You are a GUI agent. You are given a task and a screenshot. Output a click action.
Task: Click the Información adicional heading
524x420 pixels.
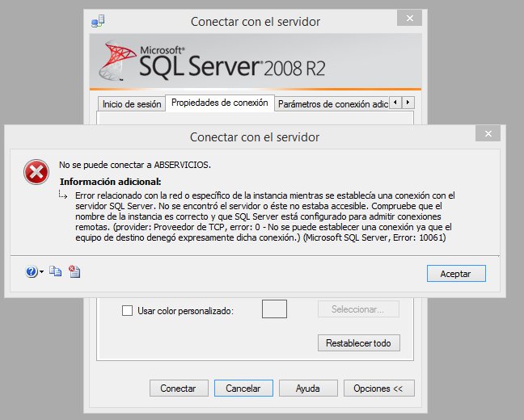pos(110,182)
